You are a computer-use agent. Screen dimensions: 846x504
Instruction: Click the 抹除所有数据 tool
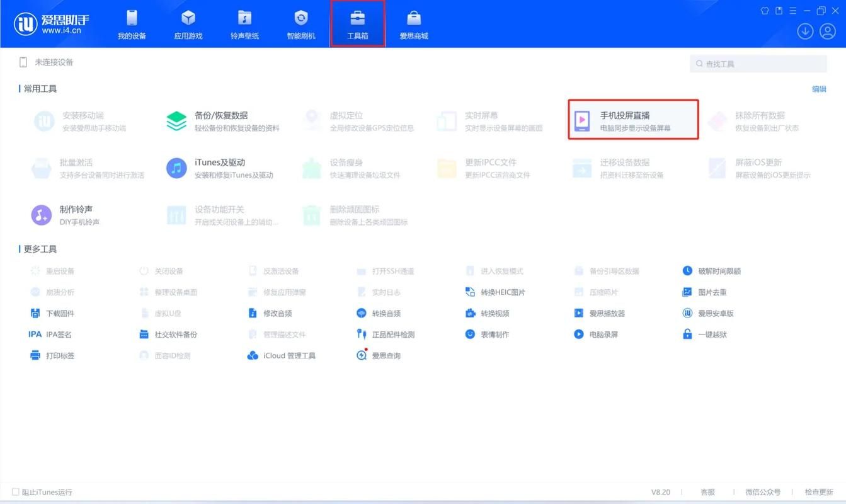pyautogui.click(x=753, y=121)
